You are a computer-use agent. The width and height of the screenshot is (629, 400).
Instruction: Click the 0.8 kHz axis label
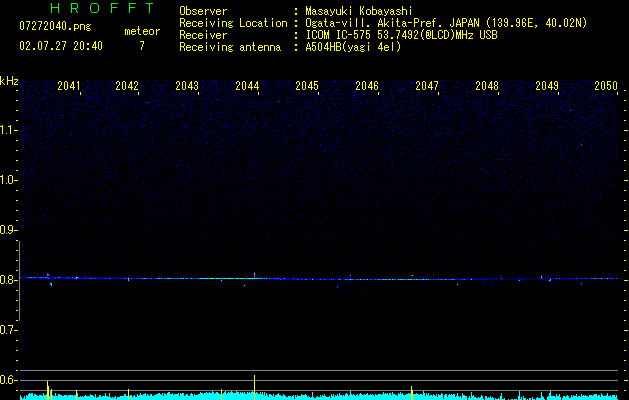point(8,280)
